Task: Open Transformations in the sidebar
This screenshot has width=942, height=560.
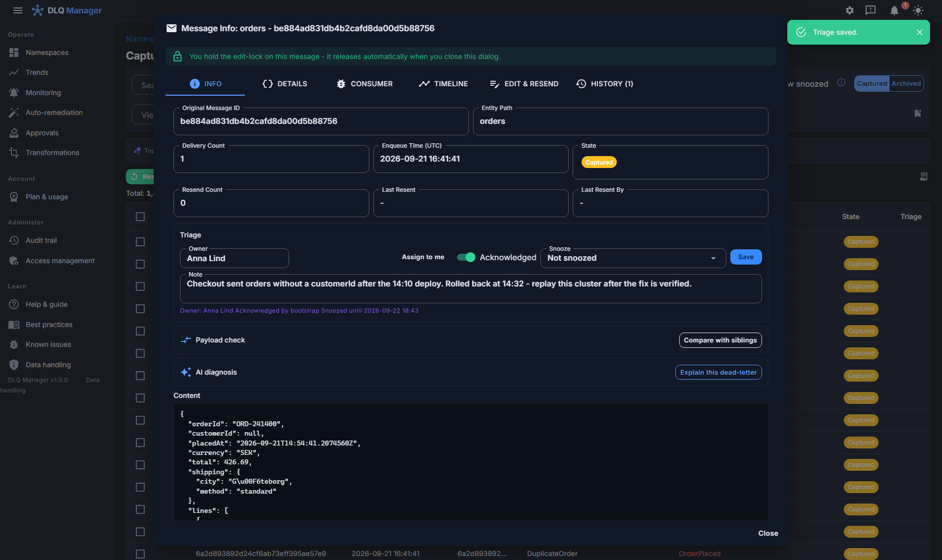Action: 52,153
